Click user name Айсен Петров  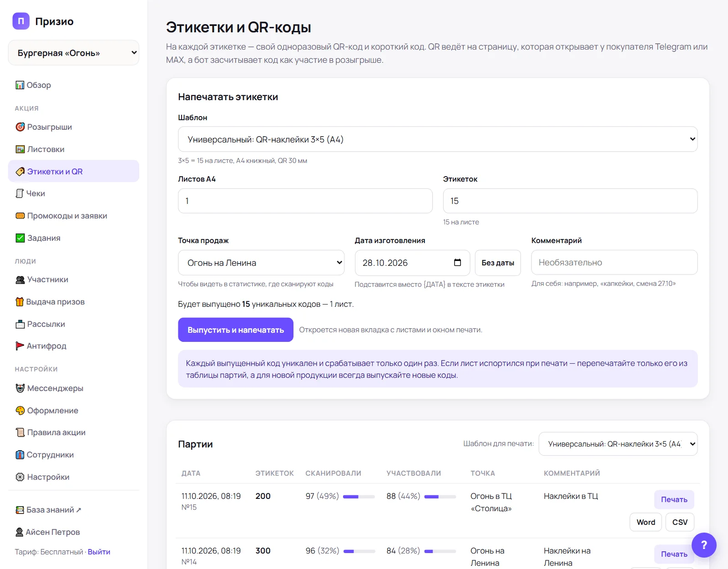tap(53, 532)
